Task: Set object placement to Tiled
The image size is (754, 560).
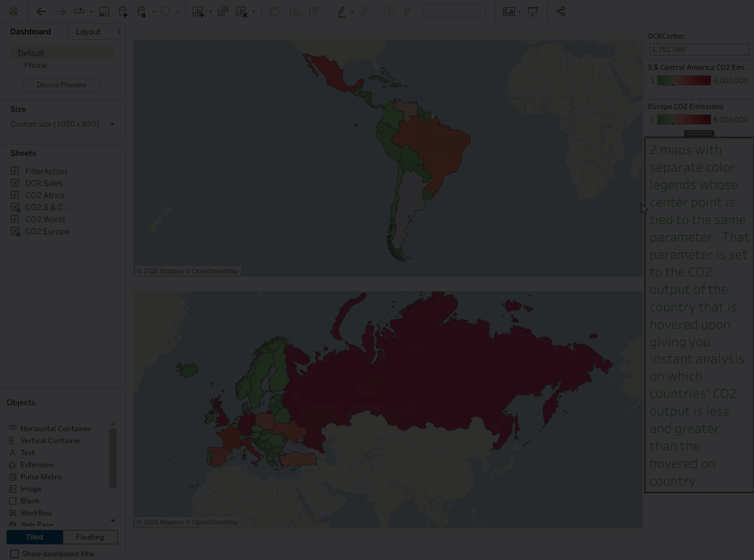Action: click(34, 537)
